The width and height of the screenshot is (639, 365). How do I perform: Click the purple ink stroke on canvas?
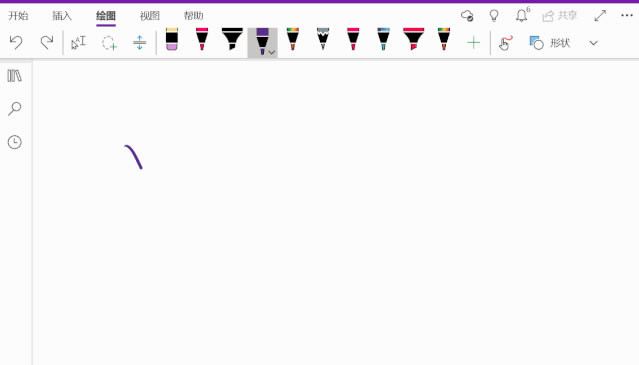[x=134, y=156]
